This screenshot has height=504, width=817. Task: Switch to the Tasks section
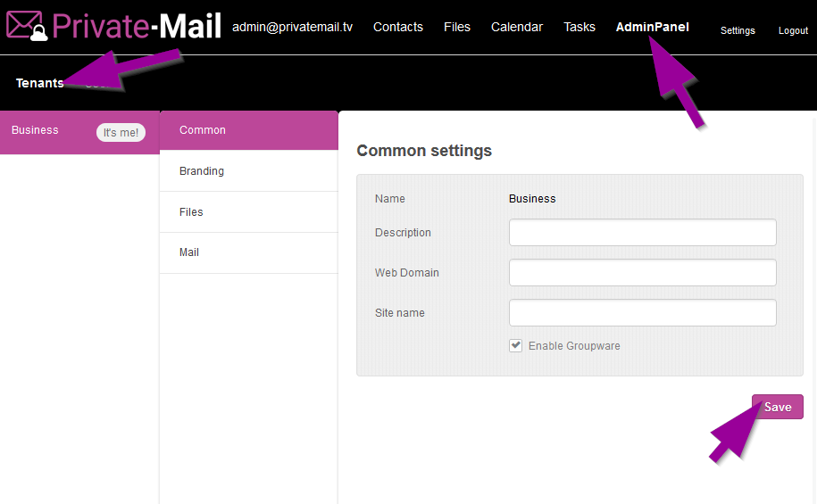pyautogui.click(x=579, y=27)
